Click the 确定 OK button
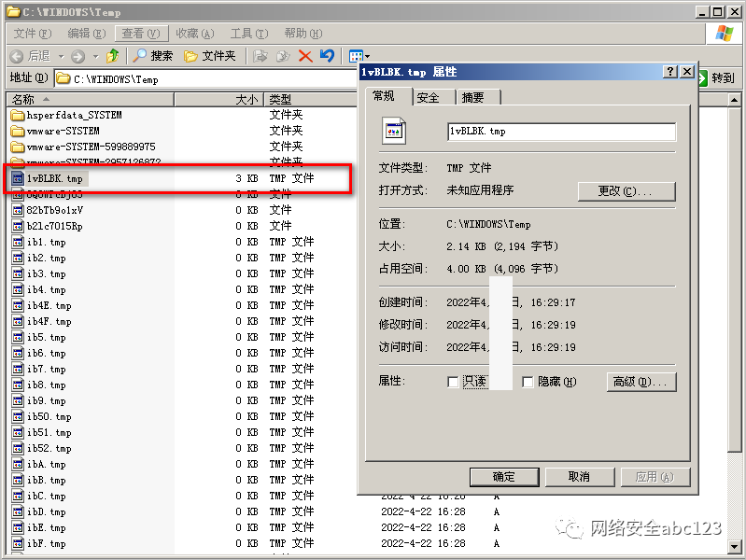This screenshot has width=746, height=560. click(504, 477)
